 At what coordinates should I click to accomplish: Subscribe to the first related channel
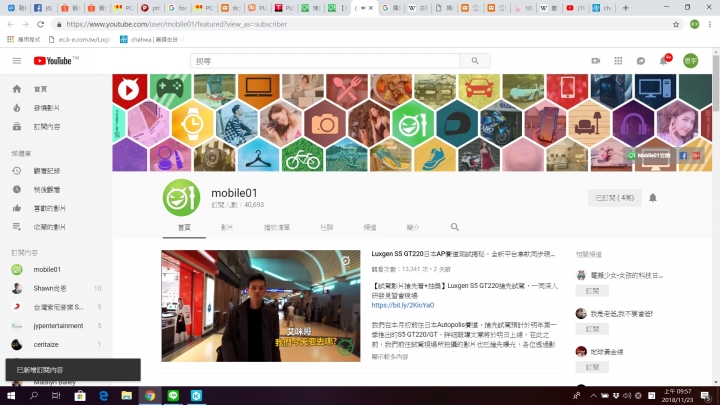[x=592, y=291]
